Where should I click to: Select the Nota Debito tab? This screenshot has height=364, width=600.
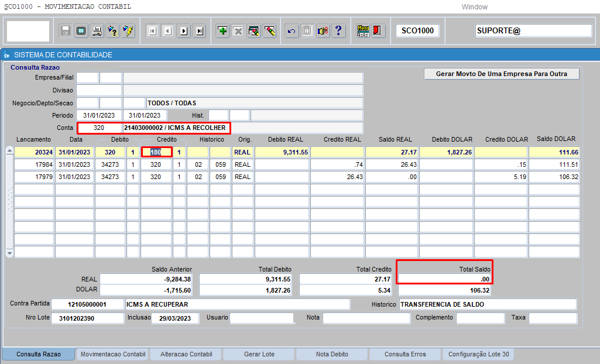tap(332, 354)
